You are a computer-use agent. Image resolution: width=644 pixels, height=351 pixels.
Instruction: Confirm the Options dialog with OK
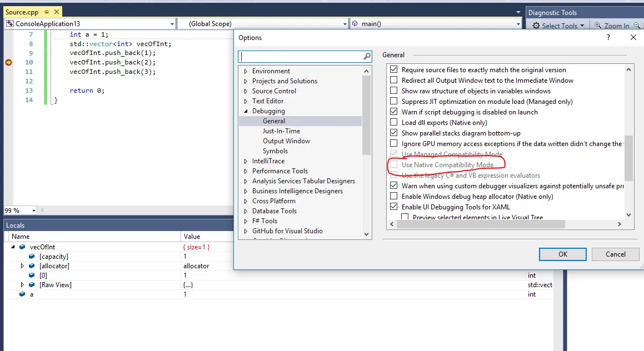[x=563, y=254]
